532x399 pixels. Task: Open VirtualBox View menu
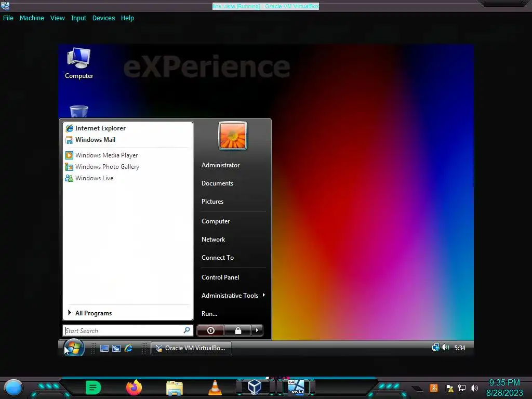click(57, 18)
